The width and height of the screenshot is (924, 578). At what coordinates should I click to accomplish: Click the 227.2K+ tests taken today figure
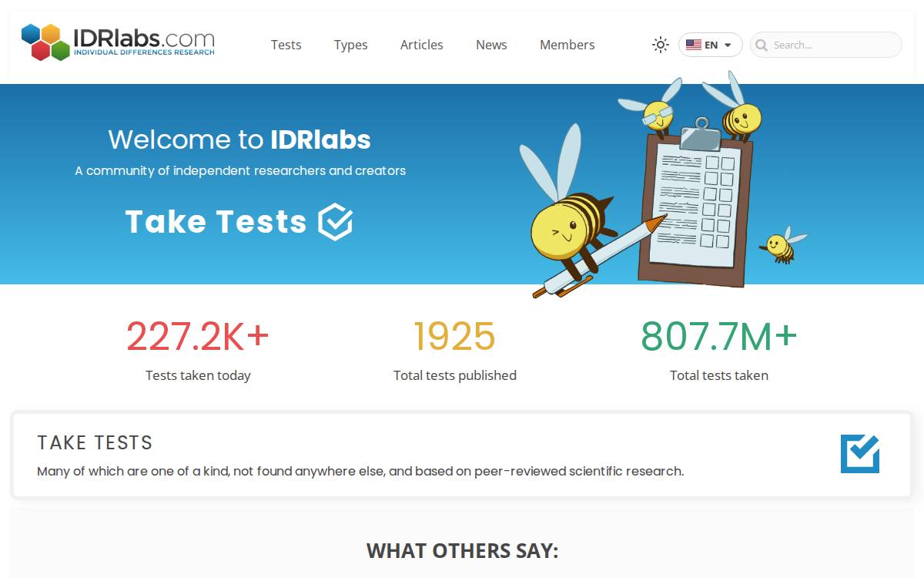tap(198, 336)
